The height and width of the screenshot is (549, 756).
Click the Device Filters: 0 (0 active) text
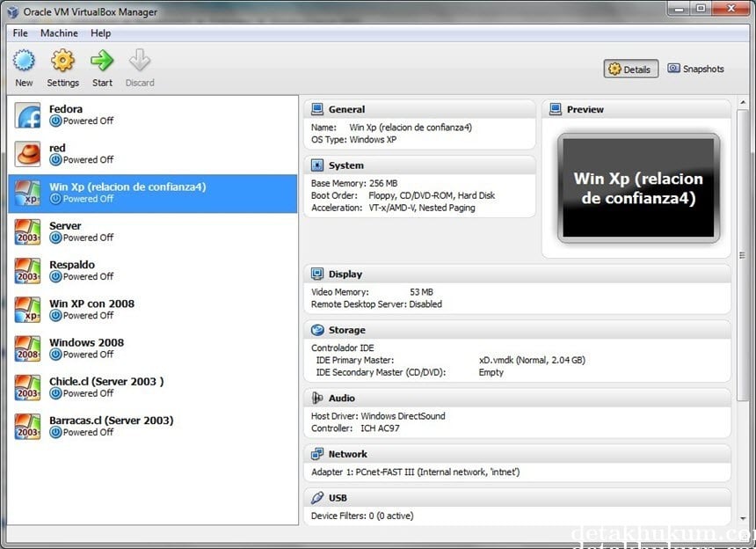362,516
